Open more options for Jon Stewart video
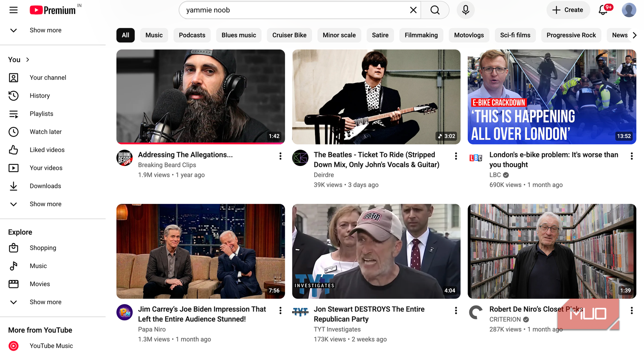 [x=456, y=310]
